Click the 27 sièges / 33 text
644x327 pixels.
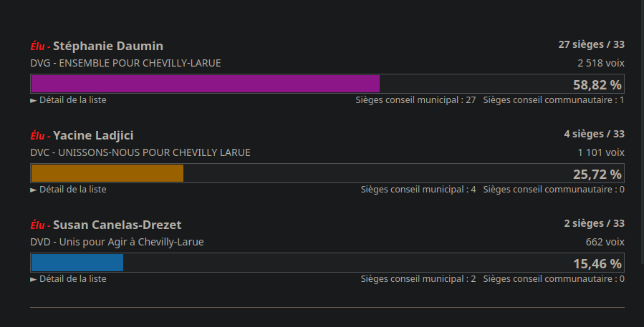(591, 44)
